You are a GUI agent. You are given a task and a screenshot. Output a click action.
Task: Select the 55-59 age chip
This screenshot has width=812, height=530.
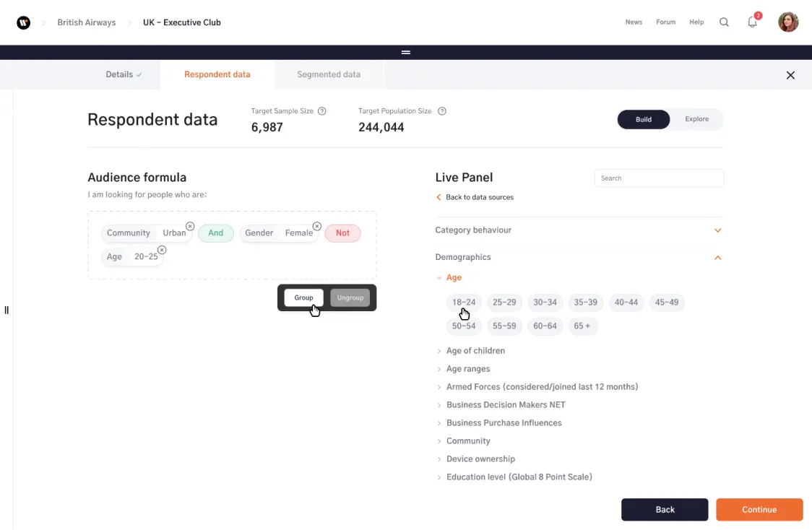pyautogui.click(x=504, y=326)
